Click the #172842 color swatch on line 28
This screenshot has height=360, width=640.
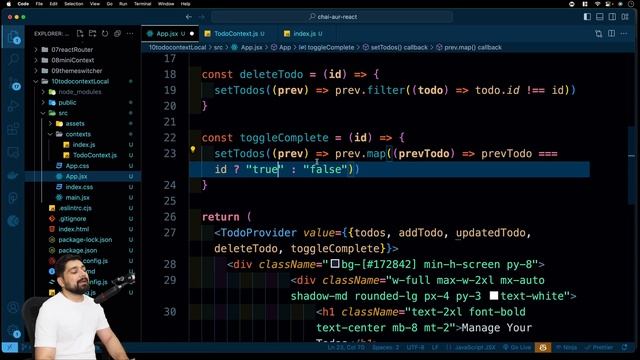[x=335, y=264]
